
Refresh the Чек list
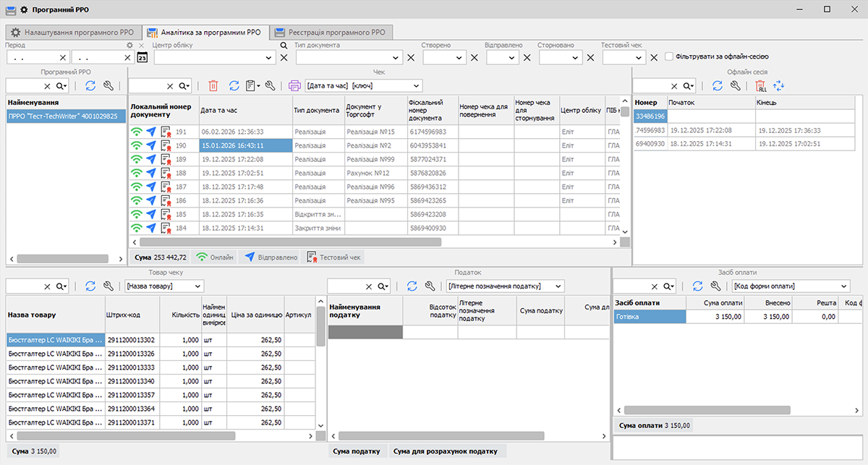pos(233,85)
